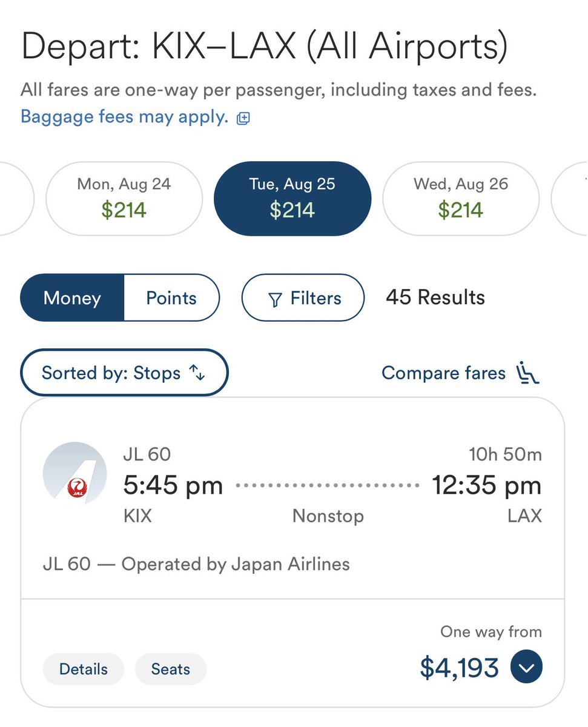This screenshot has height=727, width=588.
Task: Select the partially visible next date pill
Action: [x=570, y=198]
